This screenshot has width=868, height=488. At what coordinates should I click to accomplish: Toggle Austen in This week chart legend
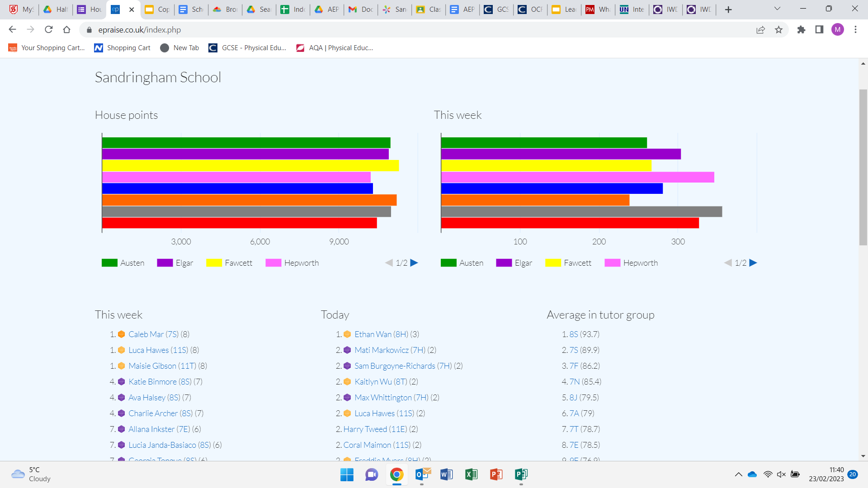(462, 263)
